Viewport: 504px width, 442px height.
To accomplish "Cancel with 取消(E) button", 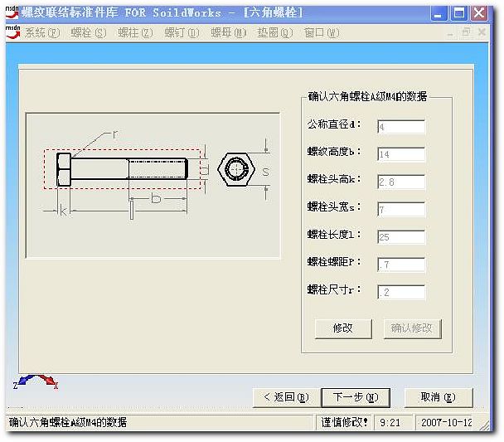I will (x=439, y=397).
